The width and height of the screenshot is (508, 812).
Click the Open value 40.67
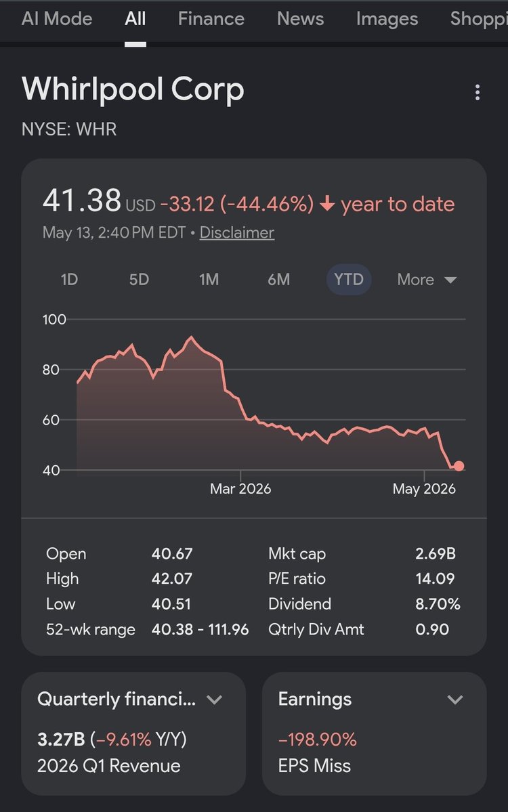tap(172, 553)
